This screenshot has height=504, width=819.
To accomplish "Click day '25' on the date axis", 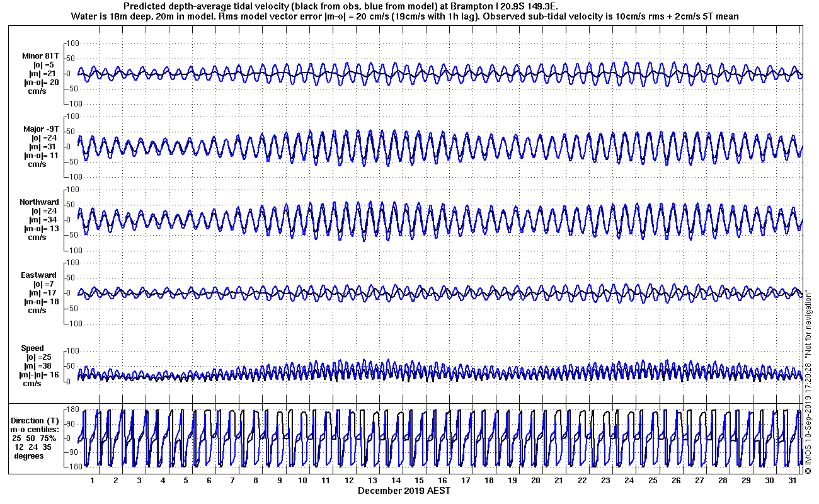I will 652,481.
